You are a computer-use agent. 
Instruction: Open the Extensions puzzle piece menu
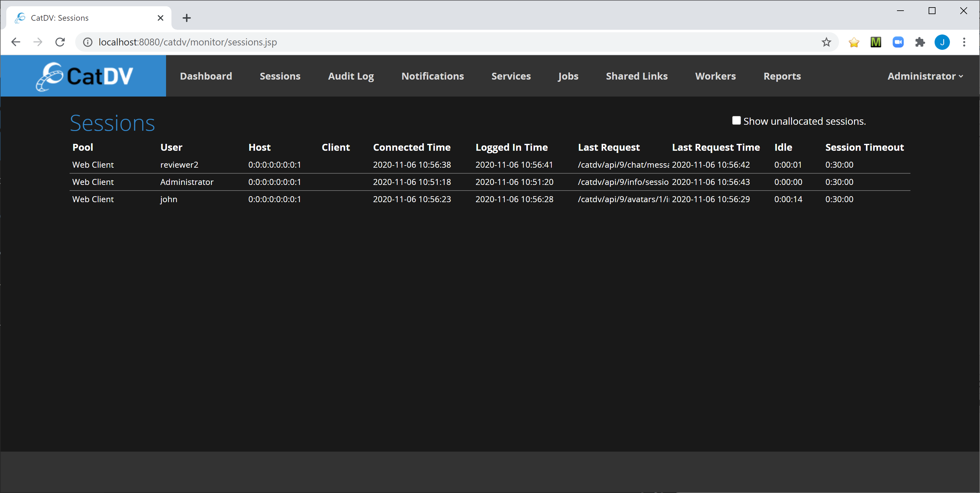coord(920,42)
